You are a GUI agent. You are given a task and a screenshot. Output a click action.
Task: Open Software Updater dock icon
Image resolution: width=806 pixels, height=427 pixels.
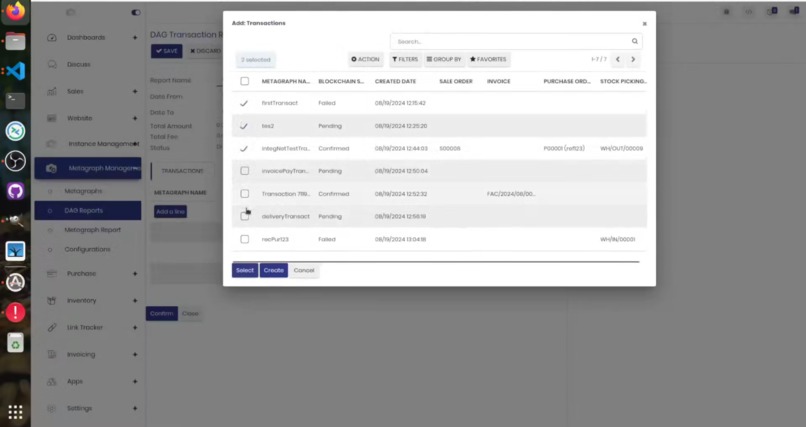coord(15,282)
